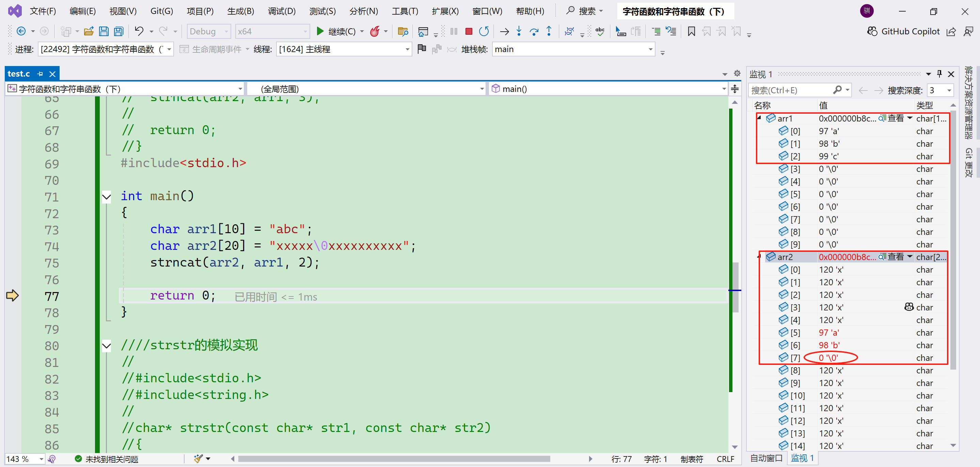Click the editor horizontal scrollbar
The height and width of the screenshot is (467, 980).
[394, 459]
